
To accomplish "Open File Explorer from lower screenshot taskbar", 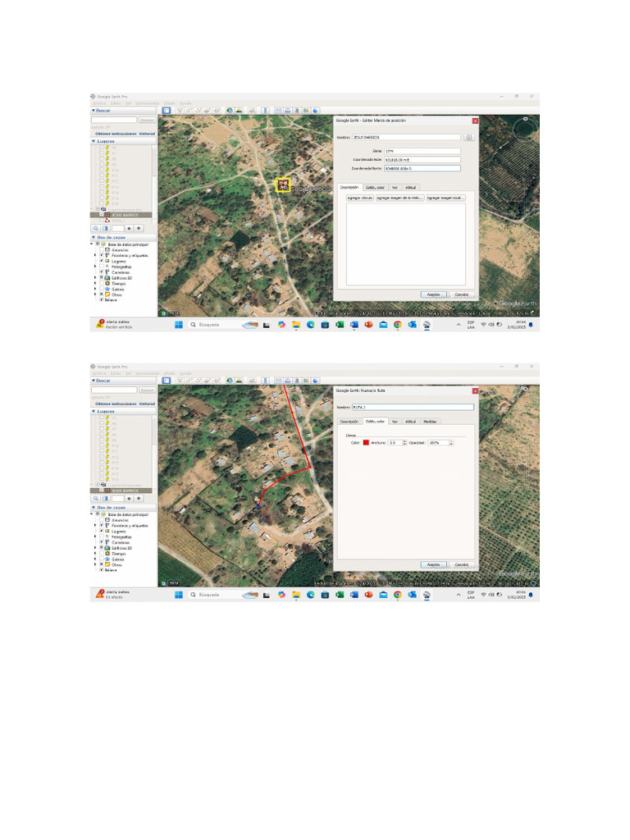I will pyautogui.click(x=295, y=595).
